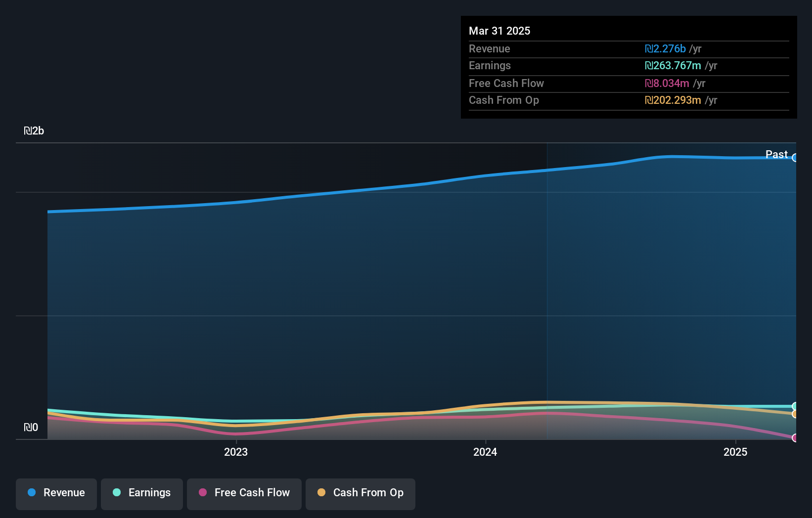Click the 'Revenue' row label in tooltip

pyautogui.click(x=490, y=48)
